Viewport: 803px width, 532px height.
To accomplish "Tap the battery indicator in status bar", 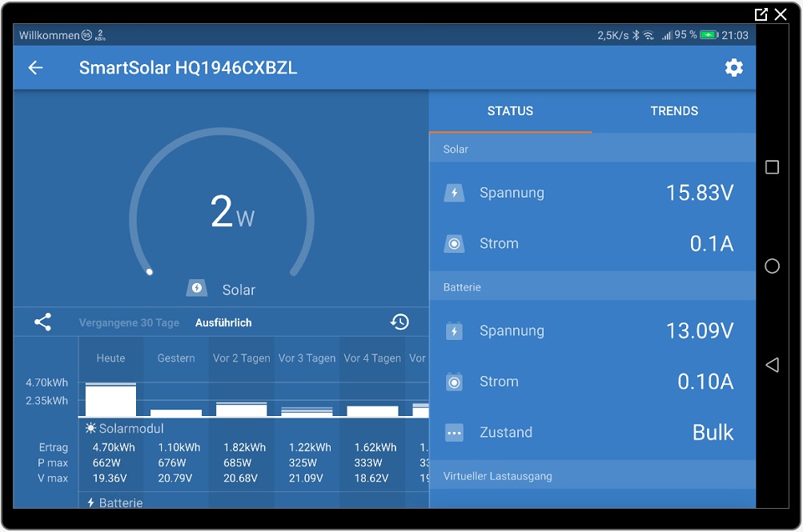I will point(709,34).
